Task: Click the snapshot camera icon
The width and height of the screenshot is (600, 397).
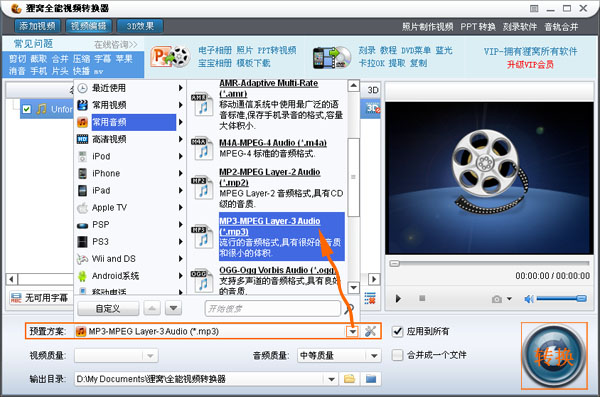Action: click(497, 299)
